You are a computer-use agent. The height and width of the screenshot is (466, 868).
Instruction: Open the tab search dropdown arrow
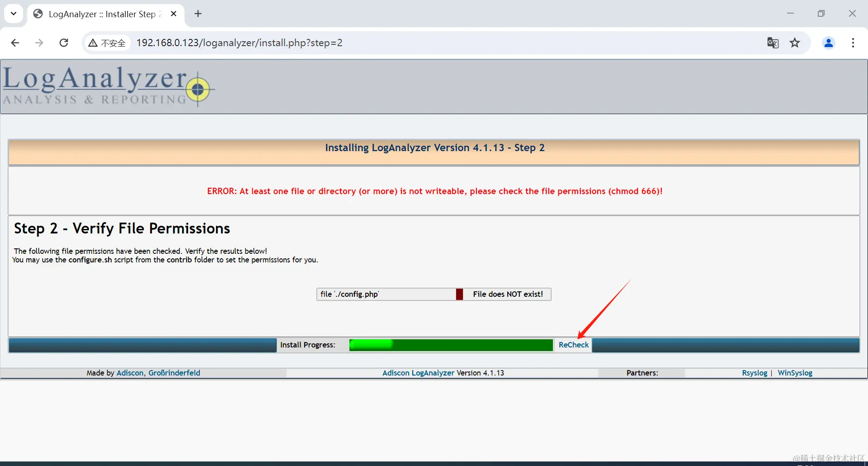pos(14,14)
